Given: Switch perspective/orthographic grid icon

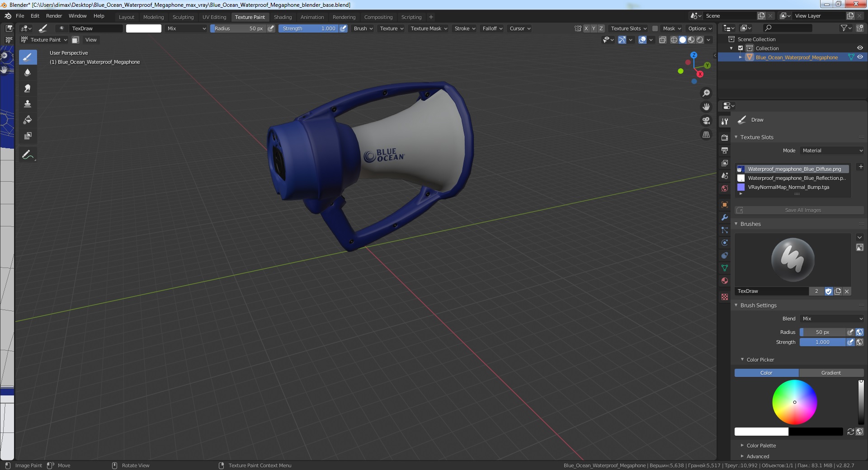Looking at the screenshot, I should point(706,135).
